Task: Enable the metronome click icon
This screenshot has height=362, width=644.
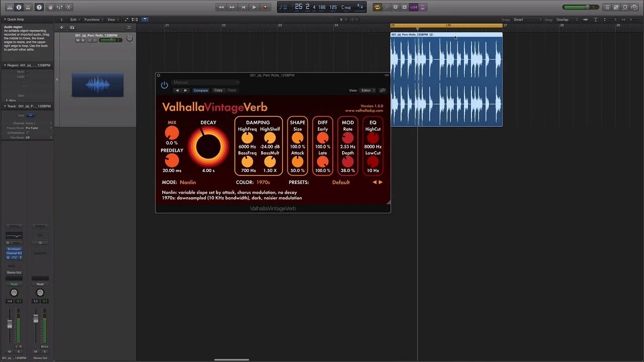Action: coord(423,7)
